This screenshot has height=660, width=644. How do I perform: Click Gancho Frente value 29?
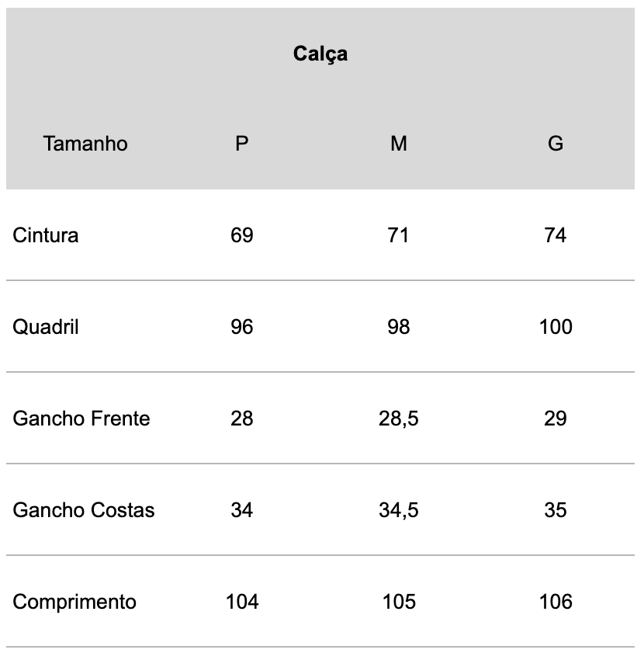(x=556, y=419)
